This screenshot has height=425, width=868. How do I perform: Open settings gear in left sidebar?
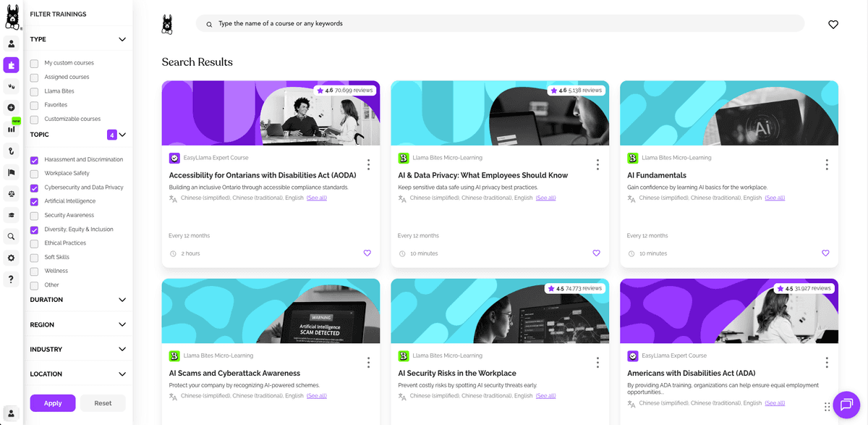11,258
